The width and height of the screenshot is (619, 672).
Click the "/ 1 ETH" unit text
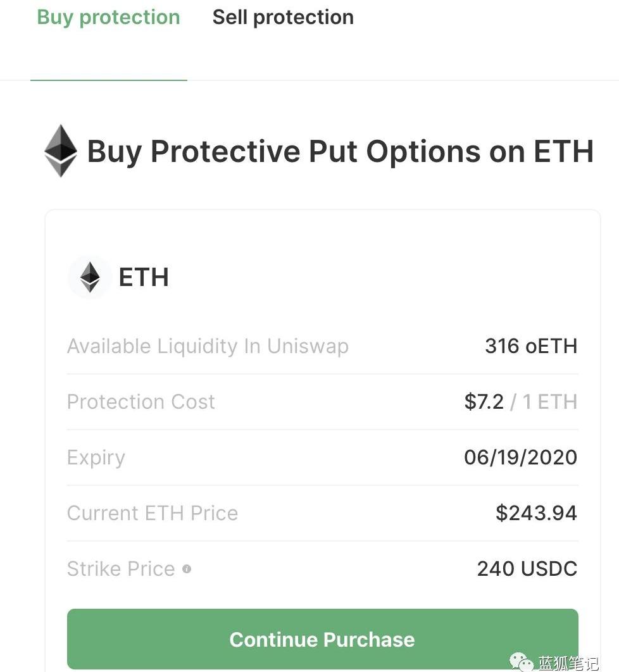(x=544, y=402)
